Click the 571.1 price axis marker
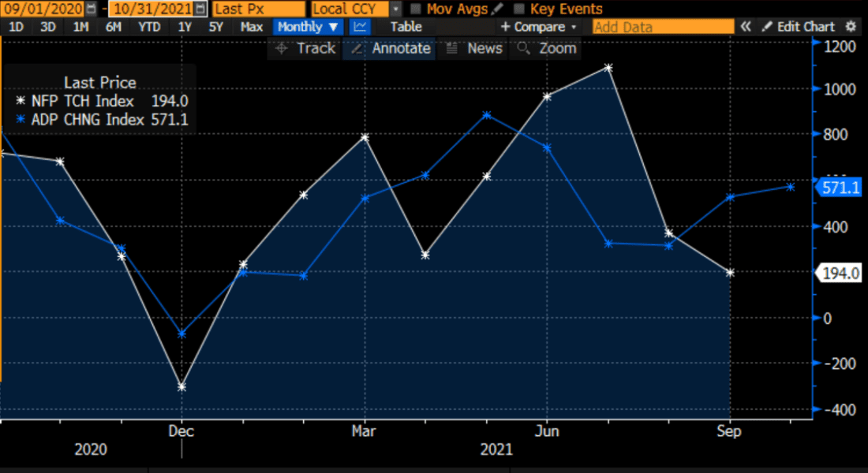868x473 pixels. [x=839, y=188]
